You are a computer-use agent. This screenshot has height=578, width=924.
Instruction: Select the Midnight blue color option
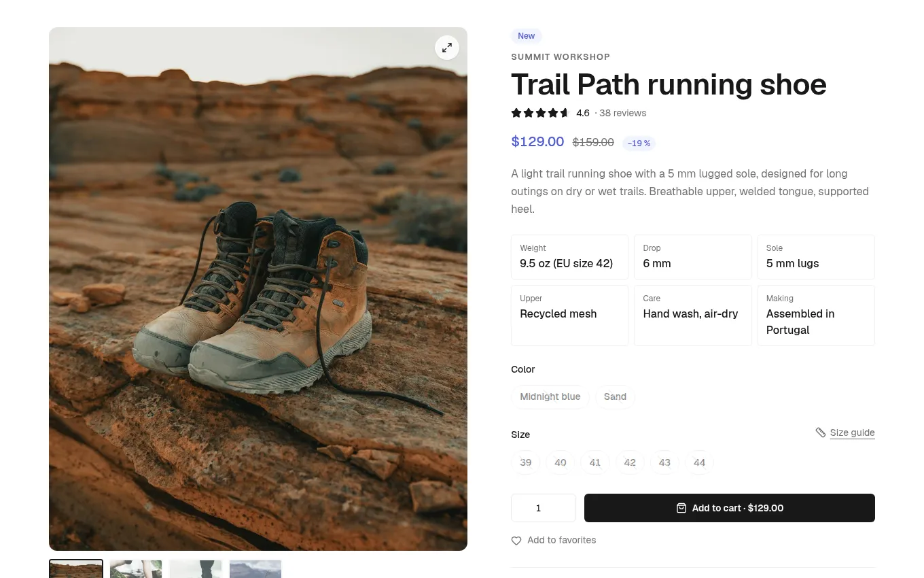coord(550,397)
